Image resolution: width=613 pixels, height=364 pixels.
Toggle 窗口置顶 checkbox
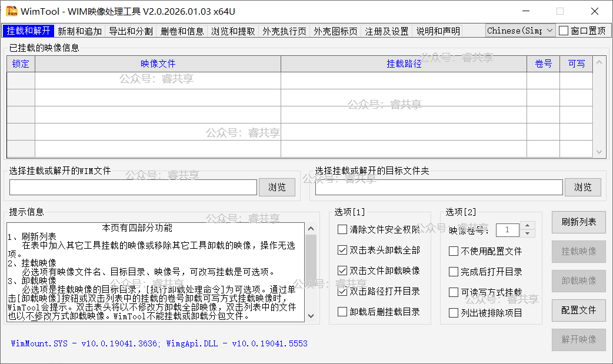[564, 31]
